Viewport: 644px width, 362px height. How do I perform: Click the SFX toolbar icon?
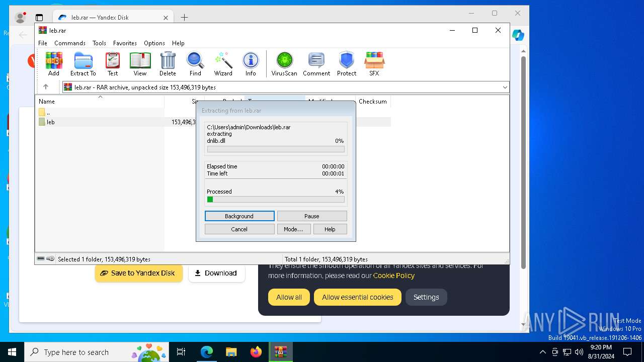[374, 64]
